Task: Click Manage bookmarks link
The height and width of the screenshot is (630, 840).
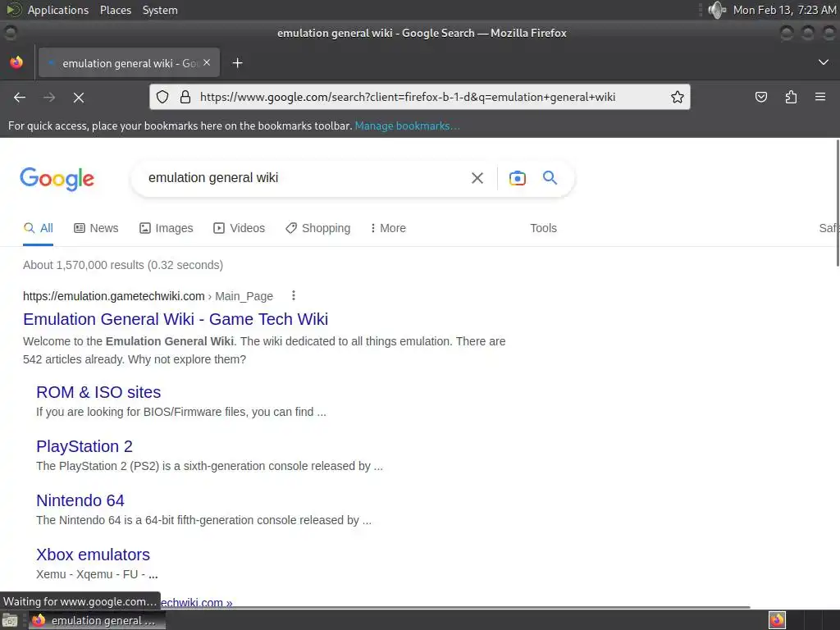Action: pos(407,126)
